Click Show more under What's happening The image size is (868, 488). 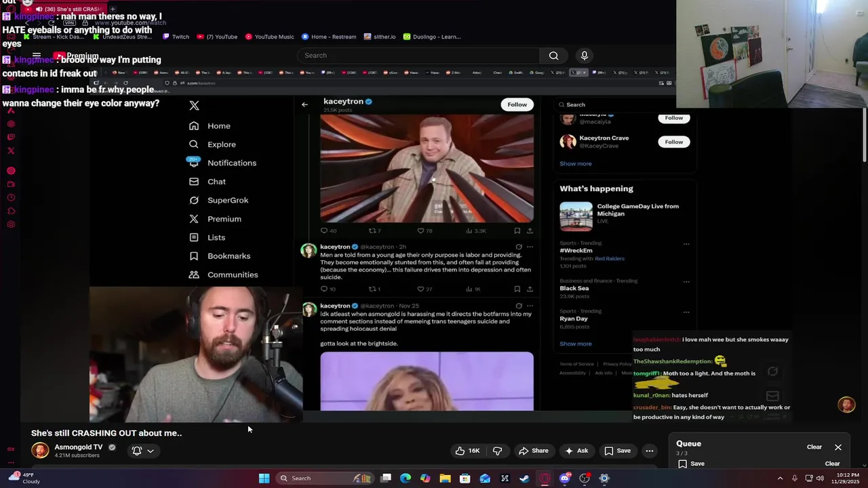tap(575, 344)
